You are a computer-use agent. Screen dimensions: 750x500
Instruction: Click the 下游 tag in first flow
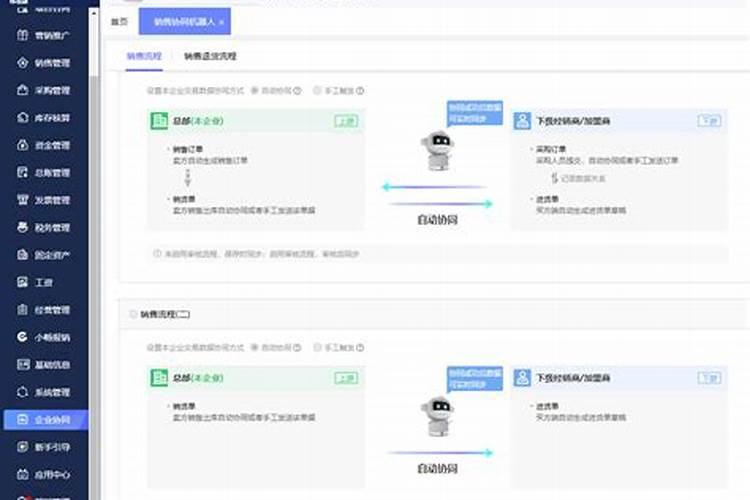(x=709, y=121)
